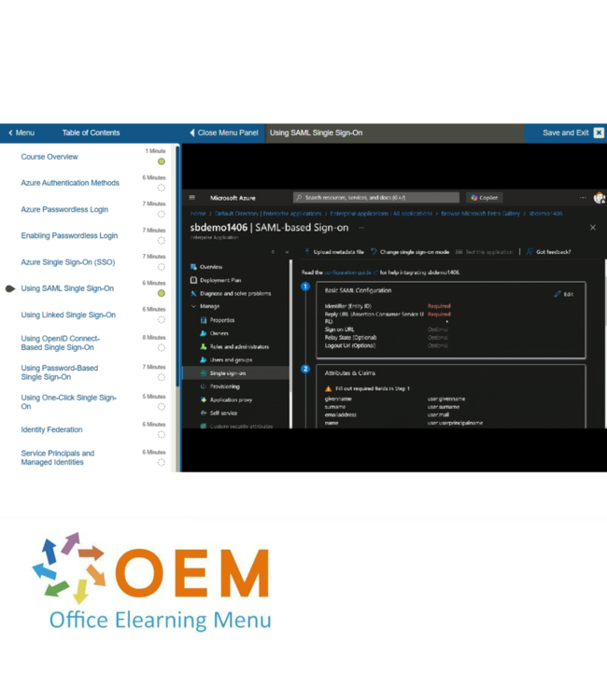Collapse the Manage section in Azure sidebar
607x700 pixels.
click(x=192, y=306)
